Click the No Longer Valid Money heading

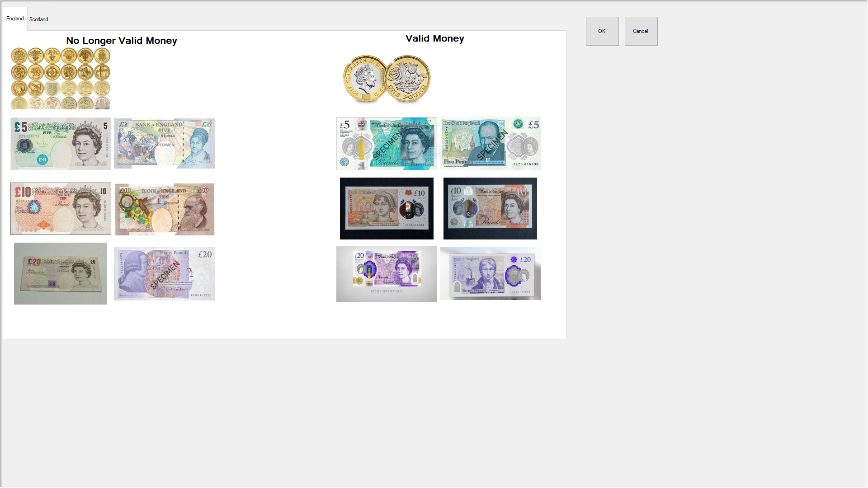(122, 41)
